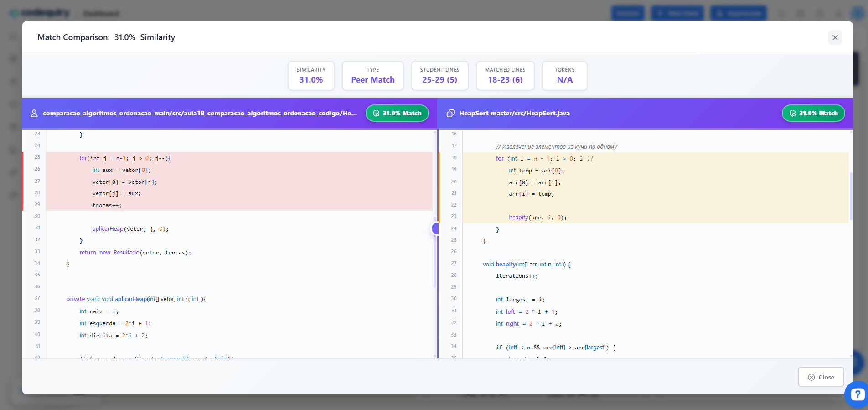
Task: Click the student file path header text
Action: (x=200, y=113)
